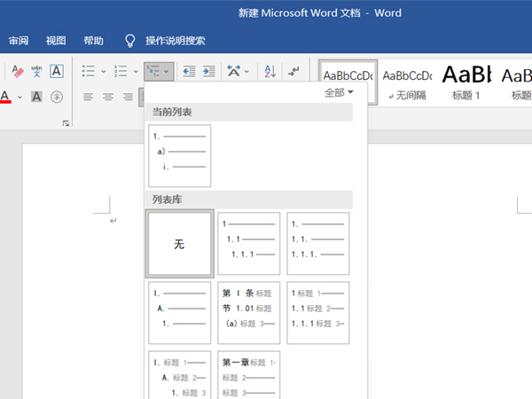532x399 pixels.
Task: Center align the paragraph
Action: click(x=108, y=97)
